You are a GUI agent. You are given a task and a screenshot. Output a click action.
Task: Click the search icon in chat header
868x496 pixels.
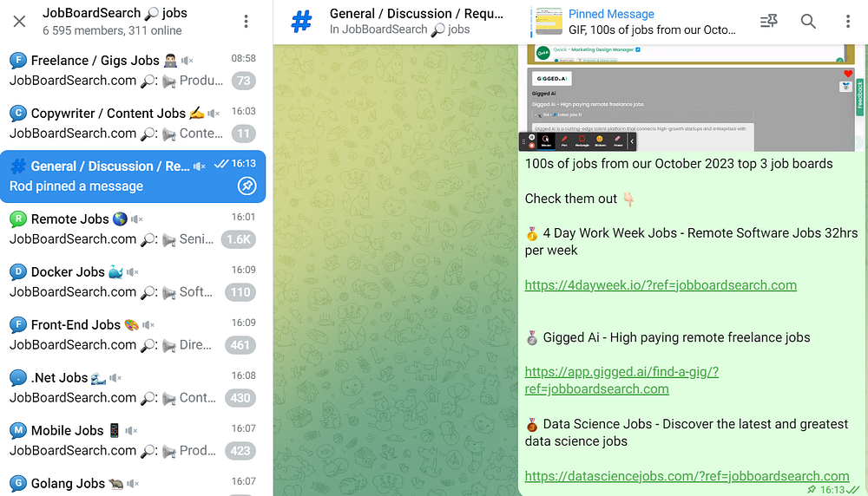pyautogui.click(x=808, y=22)
